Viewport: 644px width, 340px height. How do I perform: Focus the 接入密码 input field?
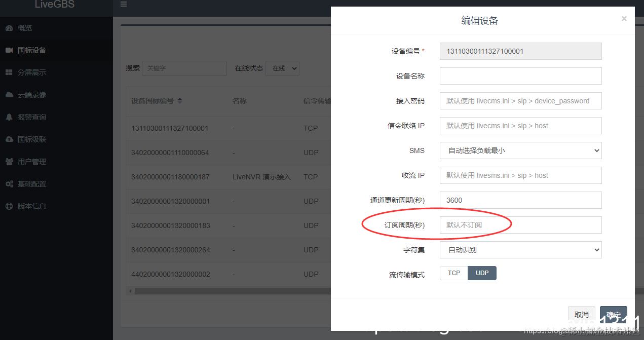[x=520, y=101]
